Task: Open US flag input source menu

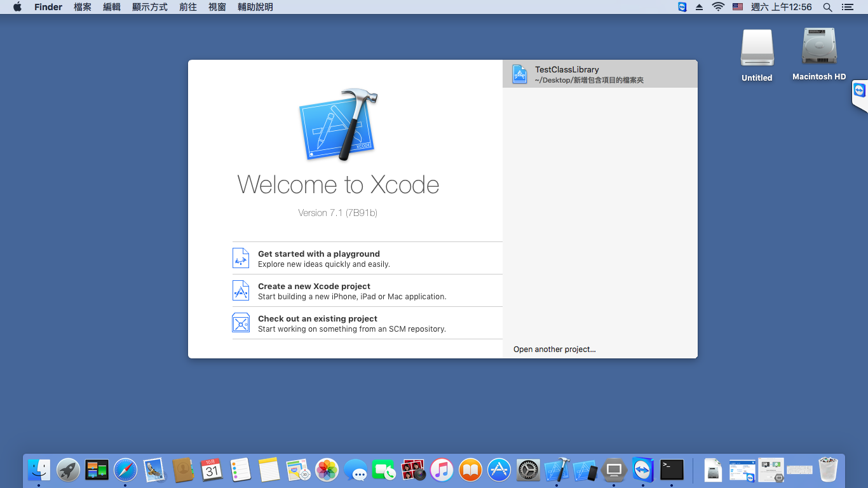Action: (x=738, y=7)
